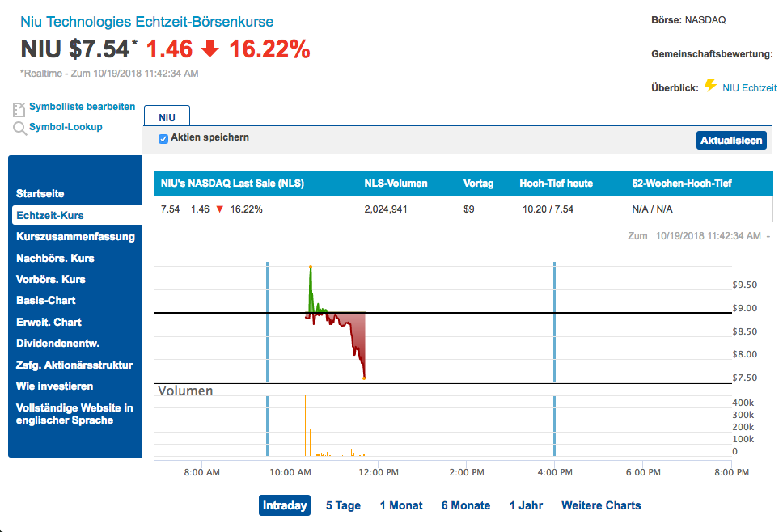
Task: Switch chart to 5 Tage
Action: 343,505
